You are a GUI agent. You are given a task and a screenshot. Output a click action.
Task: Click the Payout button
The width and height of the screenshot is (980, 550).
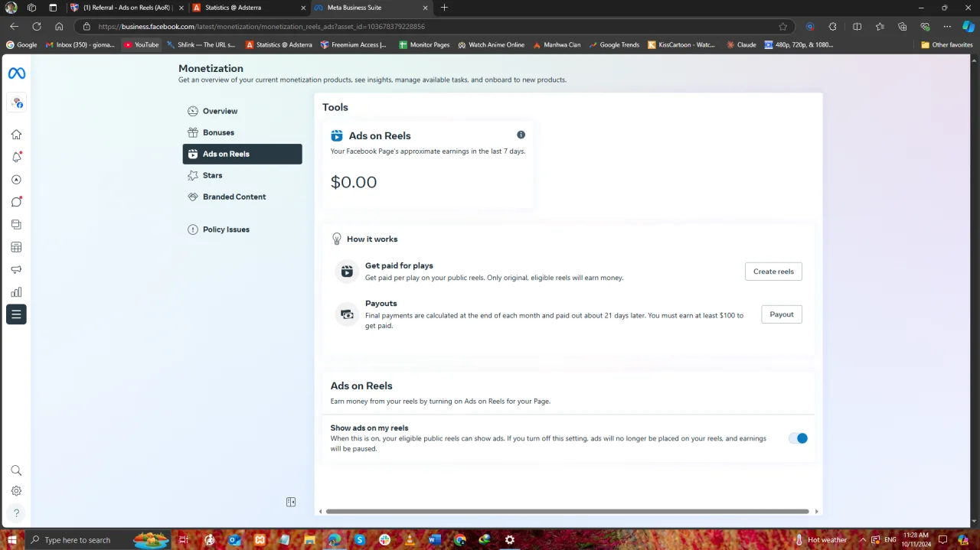point(782,314)
